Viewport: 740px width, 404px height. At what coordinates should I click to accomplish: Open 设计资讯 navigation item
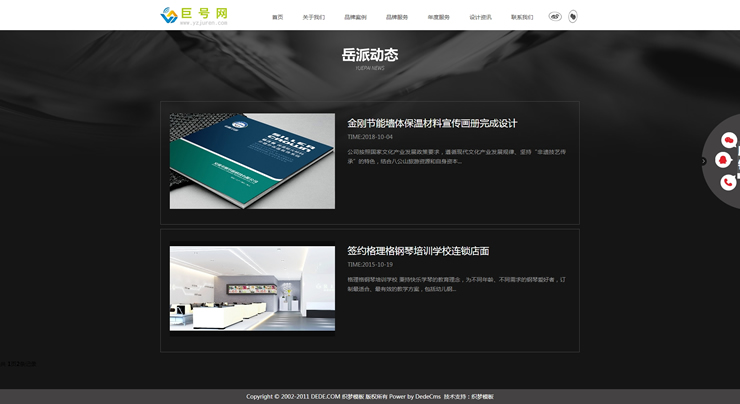point(480,17)
